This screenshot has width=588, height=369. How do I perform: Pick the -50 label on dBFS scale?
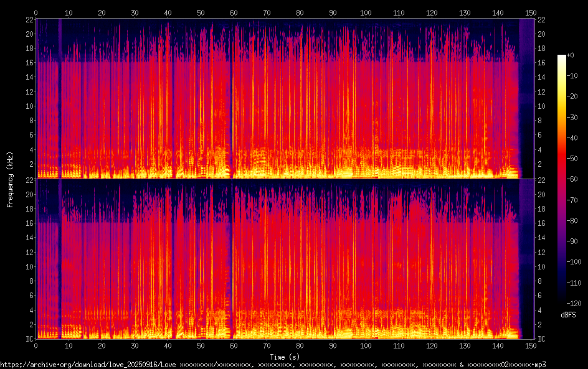(x=572, y=159)
